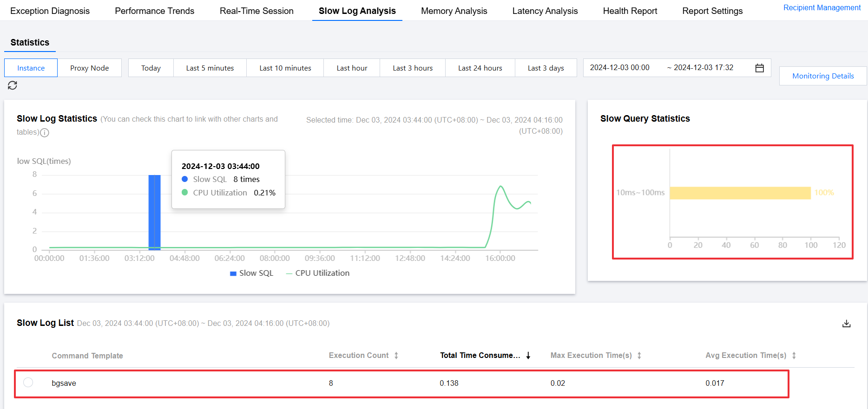Click the Slow Log List heading
The image size is (868, 409).
(x=45, y=323)
